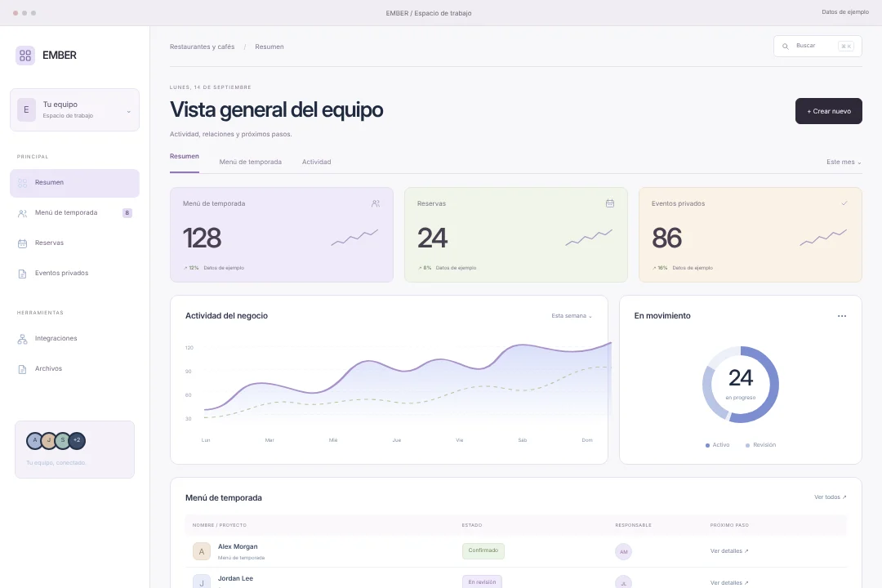Click the Archivos sidebar file icon
The width and height of the screenshot is (882, 588).
click(x=23, y=369)
